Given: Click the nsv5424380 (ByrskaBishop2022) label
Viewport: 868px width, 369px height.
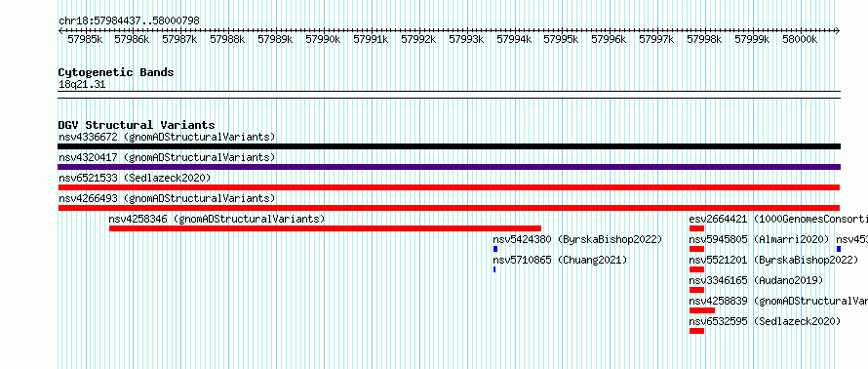Looking at the screenshot, I should pos(577,239).
